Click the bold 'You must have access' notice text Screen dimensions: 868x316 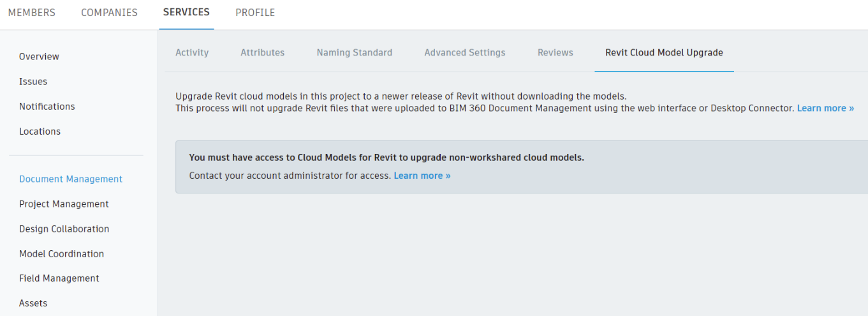(386, 158)
